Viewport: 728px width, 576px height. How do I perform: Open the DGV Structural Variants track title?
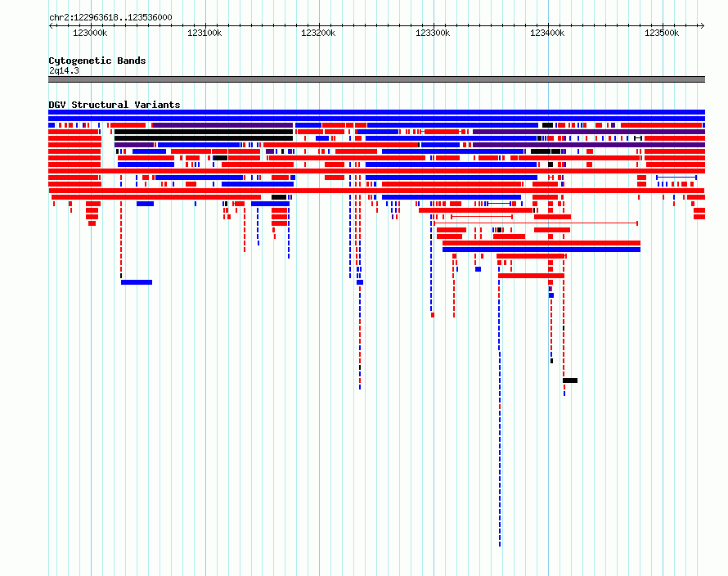point(115,105)
